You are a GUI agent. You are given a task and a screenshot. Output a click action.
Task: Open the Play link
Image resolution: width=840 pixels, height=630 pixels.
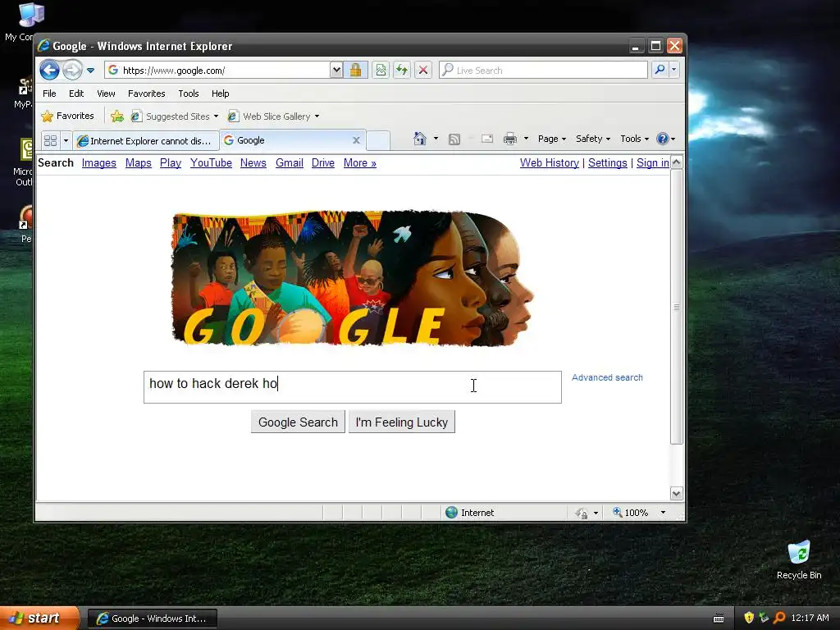point(171,163)
